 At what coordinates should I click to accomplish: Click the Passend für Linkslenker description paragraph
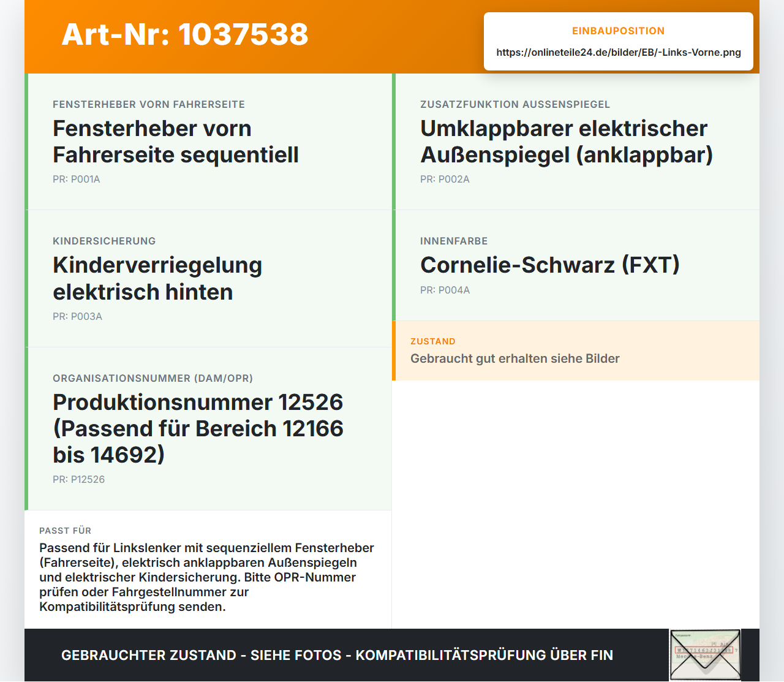click(x=207, y=578)
